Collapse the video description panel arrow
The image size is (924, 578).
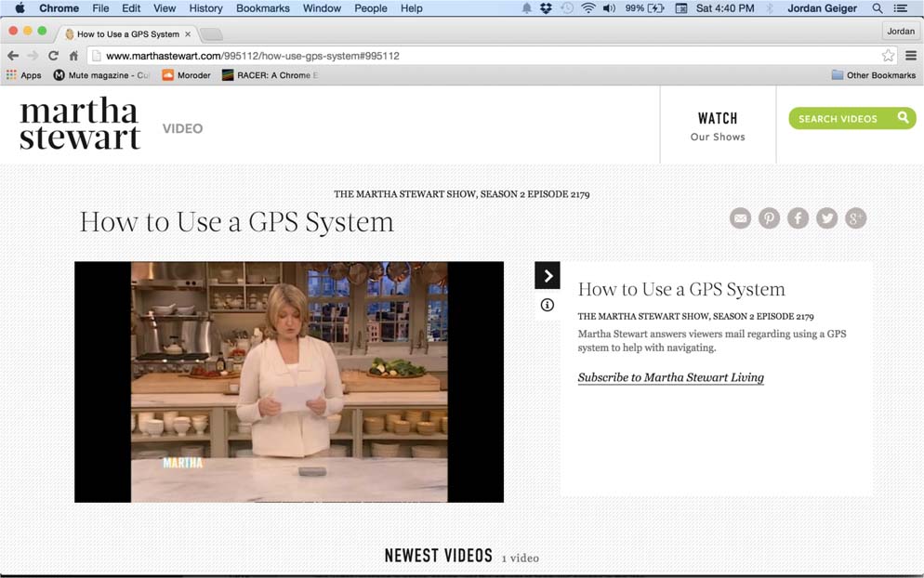(548, 275)
